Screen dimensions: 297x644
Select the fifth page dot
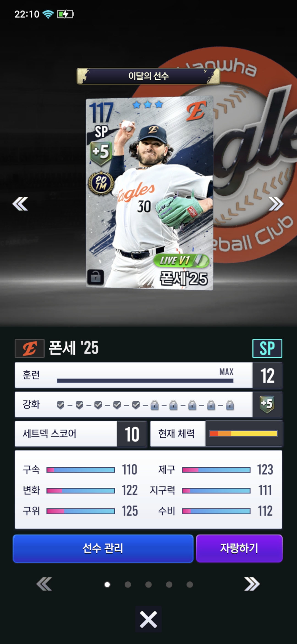190,584
